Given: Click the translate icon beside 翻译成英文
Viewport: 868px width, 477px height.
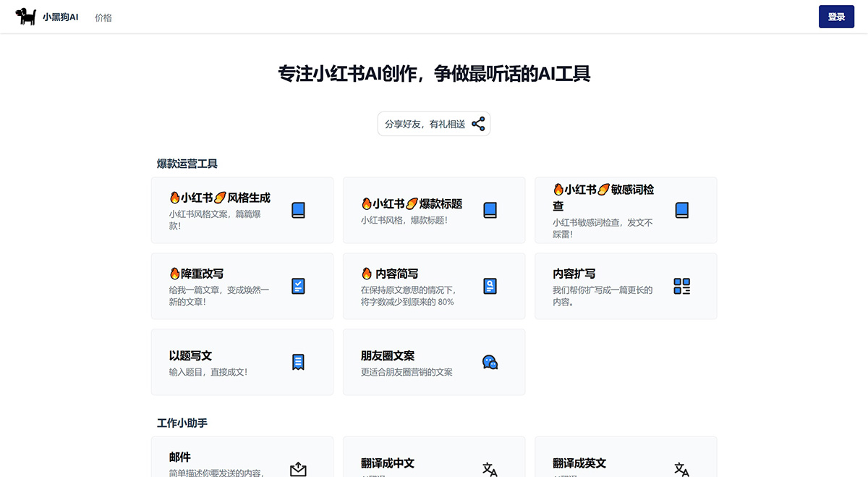Looking at the screenshot, I should pos(682,469).
